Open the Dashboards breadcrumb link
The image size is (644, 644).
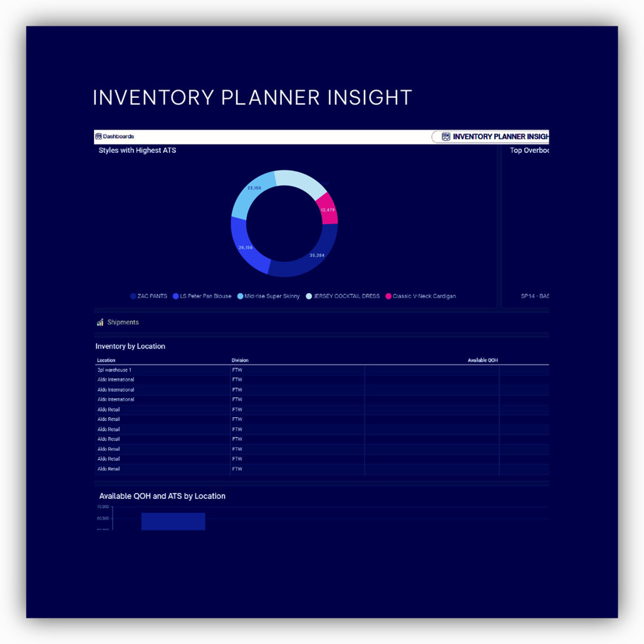(x=118, y=136)
